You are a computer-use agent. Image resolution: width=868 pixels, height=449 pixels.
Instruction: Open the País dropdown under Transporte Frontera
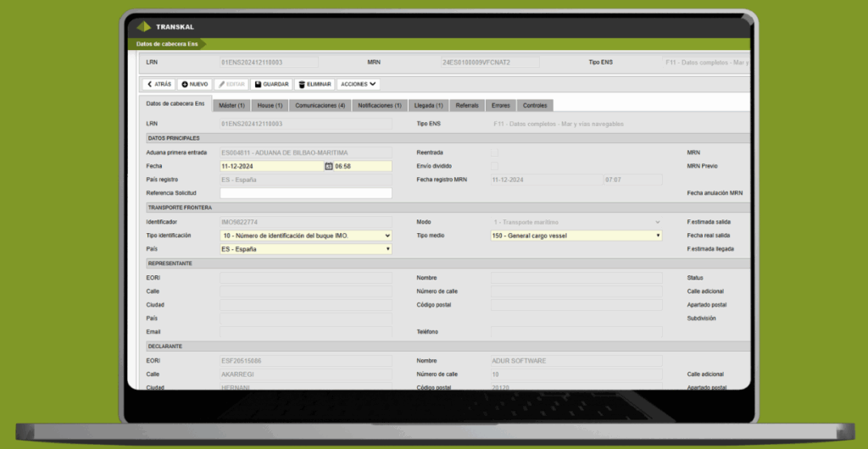(x=306, y=249)
